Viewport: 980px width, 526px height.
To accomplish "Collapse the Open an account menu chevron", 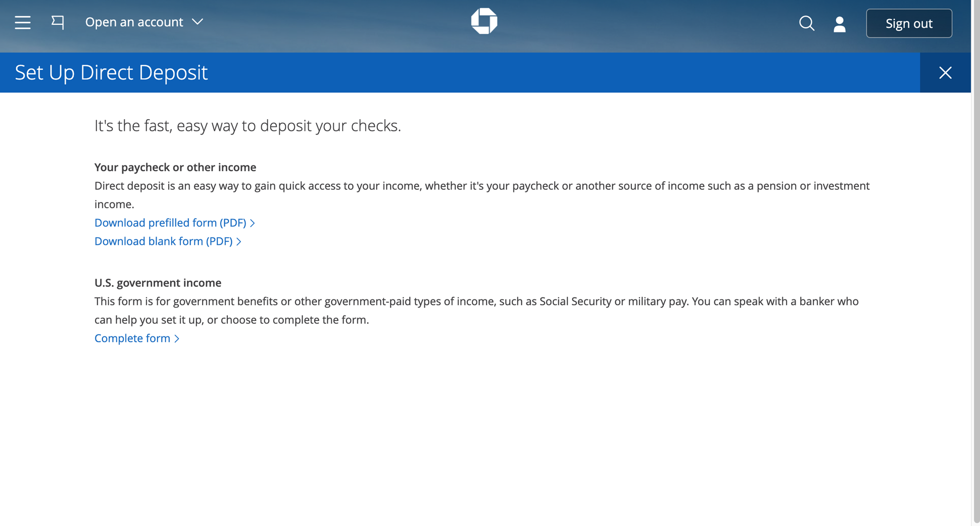I will click(x=198, y=22).
